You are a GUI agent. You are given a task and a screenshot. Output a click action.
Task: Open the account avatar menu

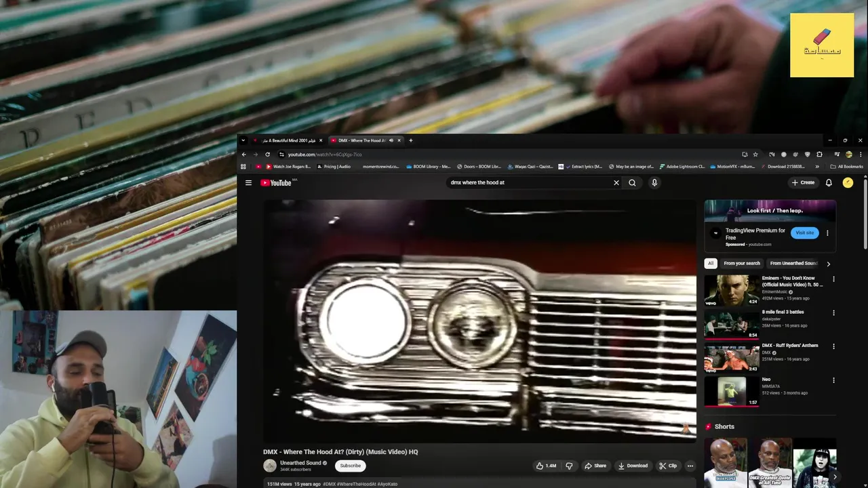point(848,182)
